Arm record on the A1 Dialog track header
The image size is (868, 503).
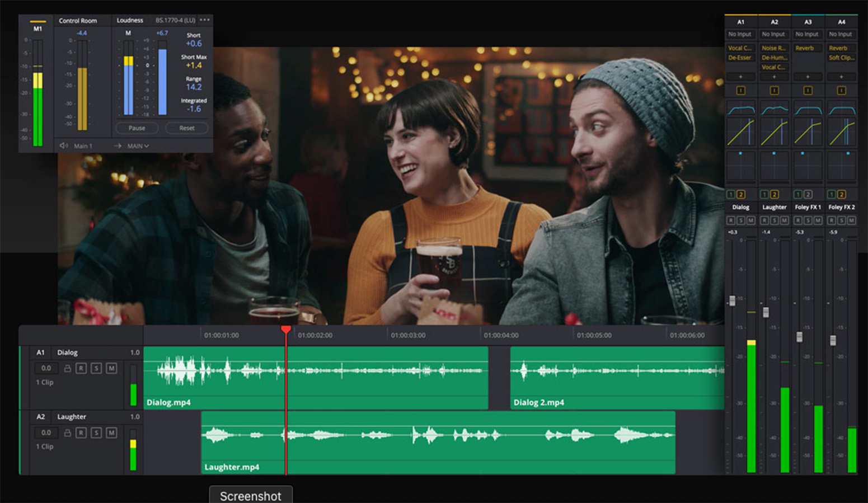click(81, 368)
